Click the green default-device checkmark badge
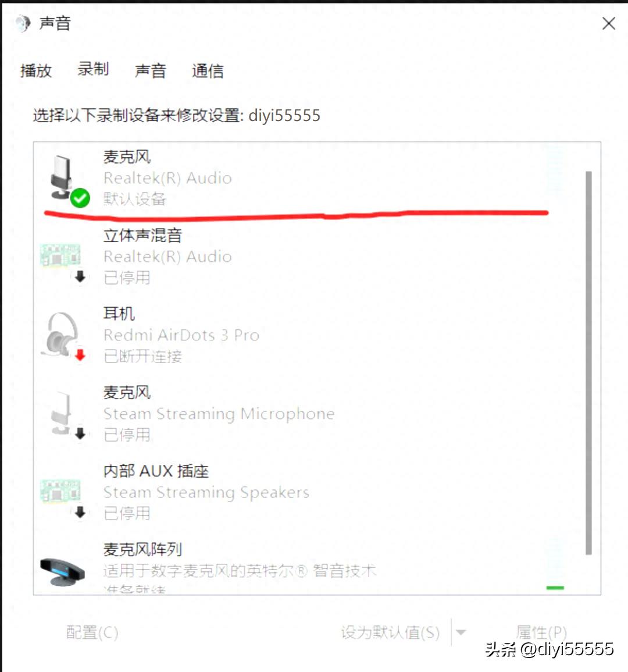This screenshot has height=672, width=628. pos(80,198)
